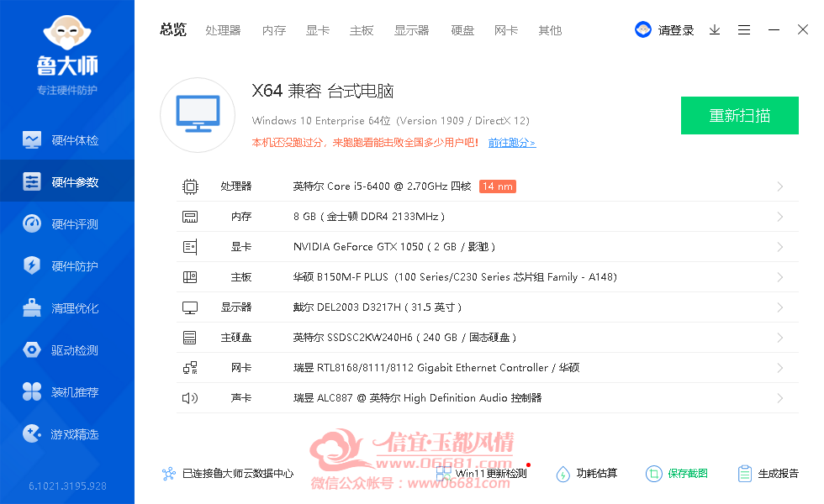The image size is (824, 504).
Task: Go to 硬件防护 shield icon
Action: tap(32, 265)
